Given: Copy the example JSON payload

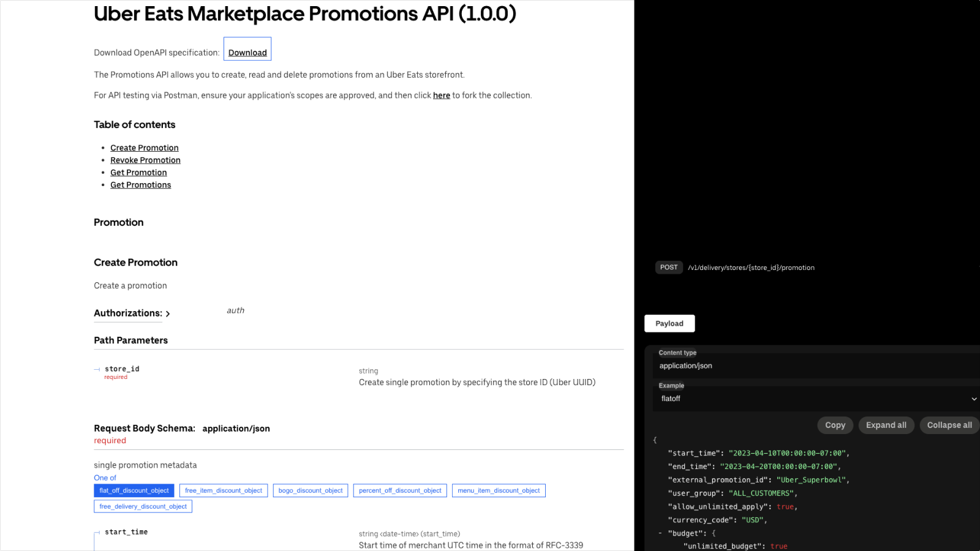Looking at the screenshot, I should click(x=835, y=425).
